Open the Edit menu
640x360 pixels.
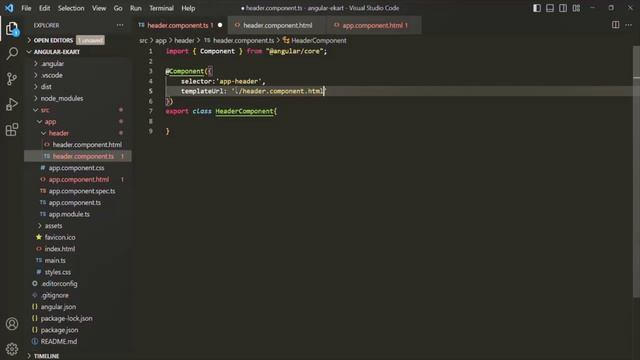tap(44, 8)
